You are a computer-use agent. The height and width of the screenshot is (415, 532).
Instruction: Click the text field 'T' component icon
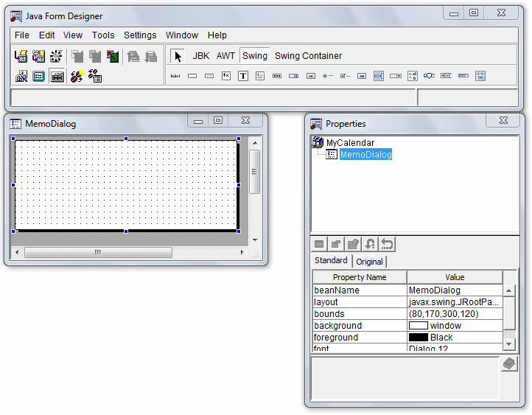tap(243, 76)
